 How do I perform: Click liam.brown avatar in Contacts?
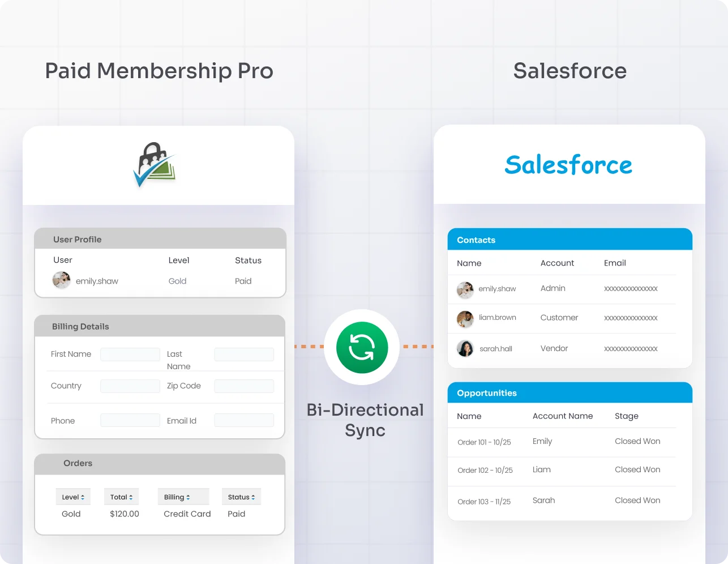click(x=465, y=319)
